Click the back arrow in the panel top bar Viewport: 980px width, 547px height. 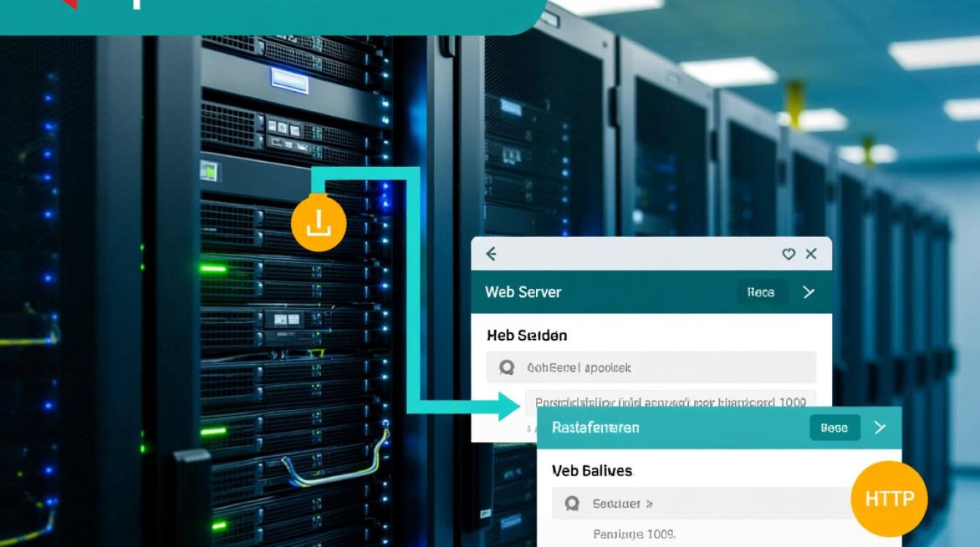[x=491, y=254]
